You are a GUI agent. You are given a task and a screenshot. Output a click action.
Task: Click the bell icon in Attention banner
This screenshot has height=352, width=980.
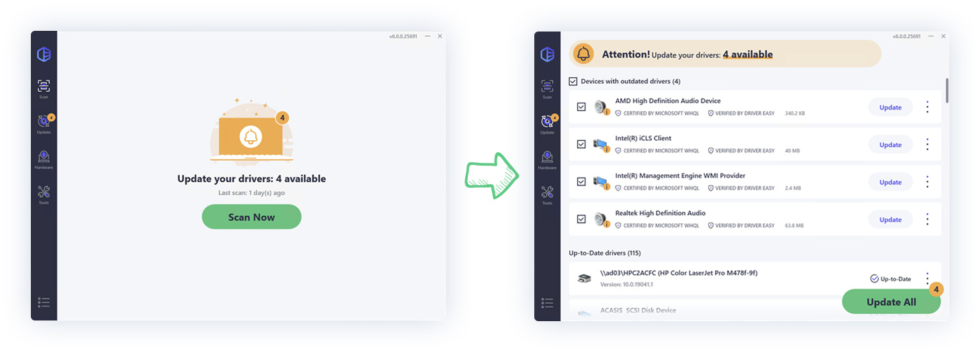584,54
